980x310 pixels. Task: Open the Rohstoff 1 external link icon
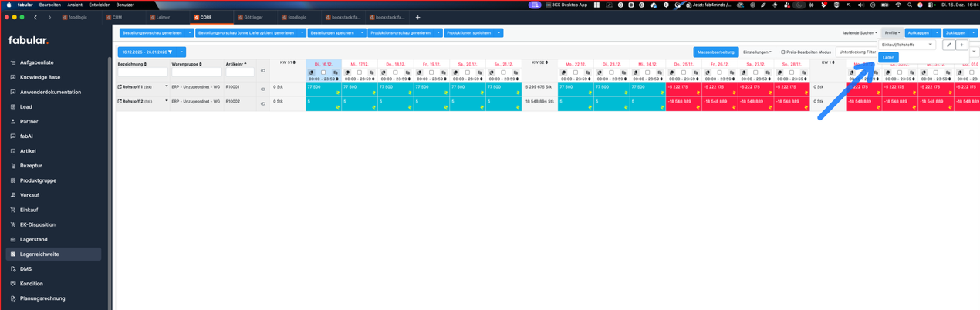[120, 87]
